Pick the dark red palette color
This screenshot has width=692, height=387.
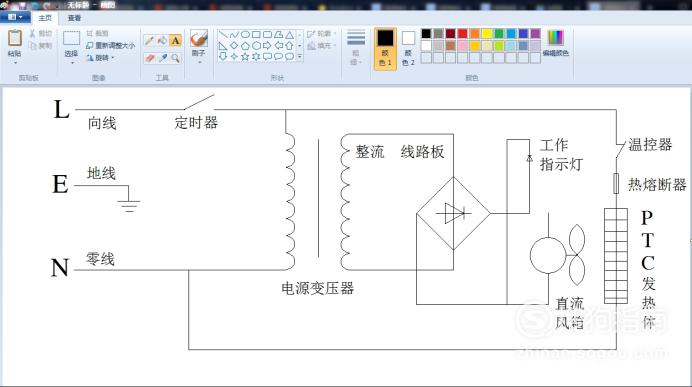450,34
